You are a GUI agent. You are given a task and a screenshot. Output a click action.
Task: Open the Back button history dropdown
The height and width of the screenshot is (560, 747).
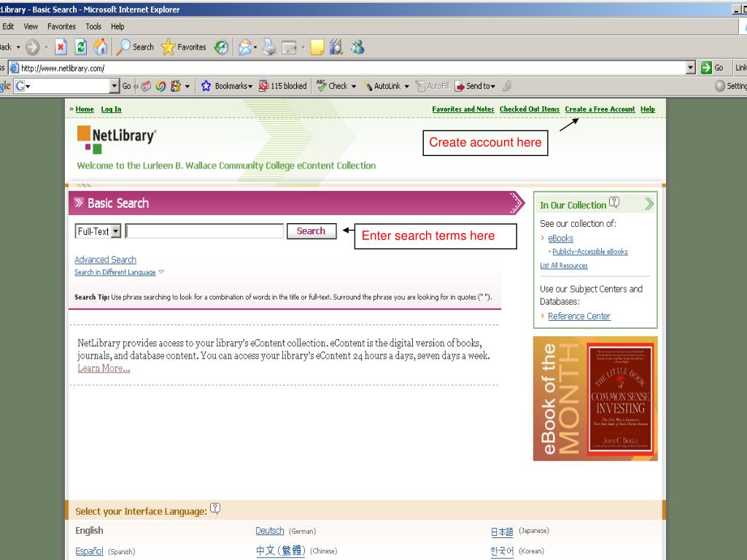(18, 47)
